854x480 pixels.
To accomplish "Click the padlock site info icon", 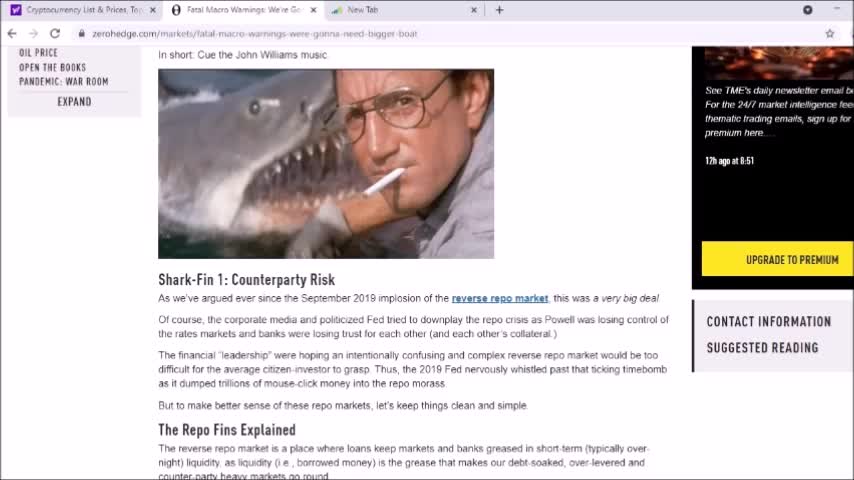I will (82, 34).
